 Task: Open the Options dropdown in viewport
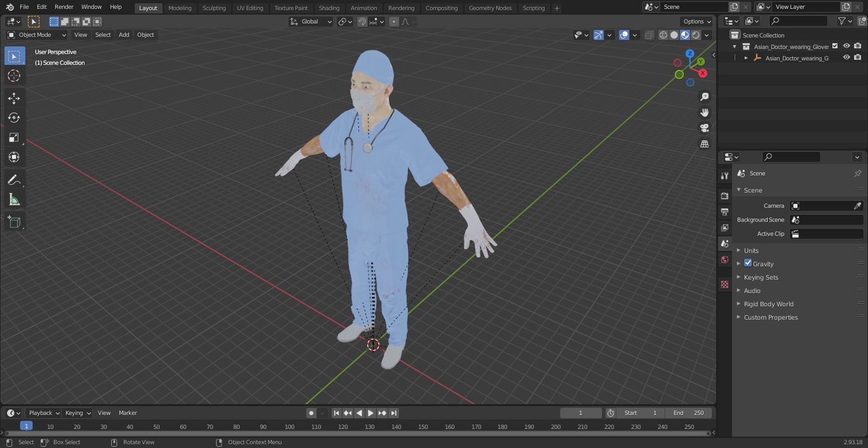[x=697, y=22]
